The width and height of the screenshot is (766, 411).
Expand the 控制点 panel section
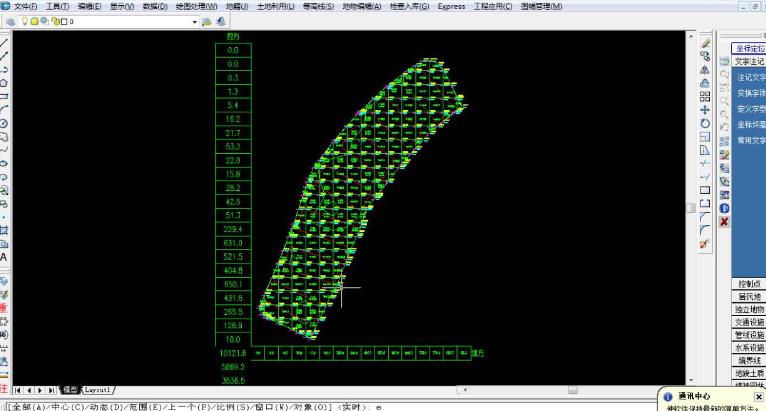click(x=749, y=284)
